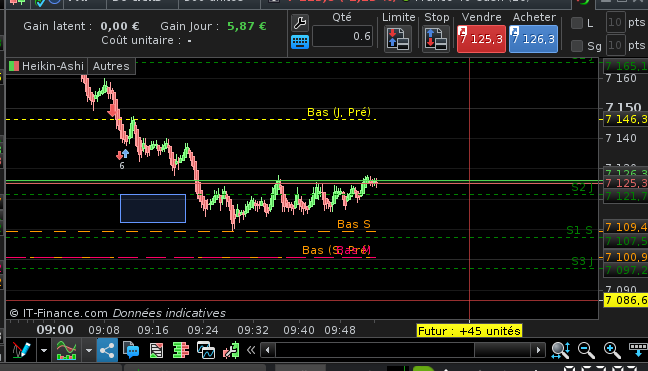Viewport: 648px width, 371px height.
Task: Click the S3 J pivot label
Action: click(582, 261)
